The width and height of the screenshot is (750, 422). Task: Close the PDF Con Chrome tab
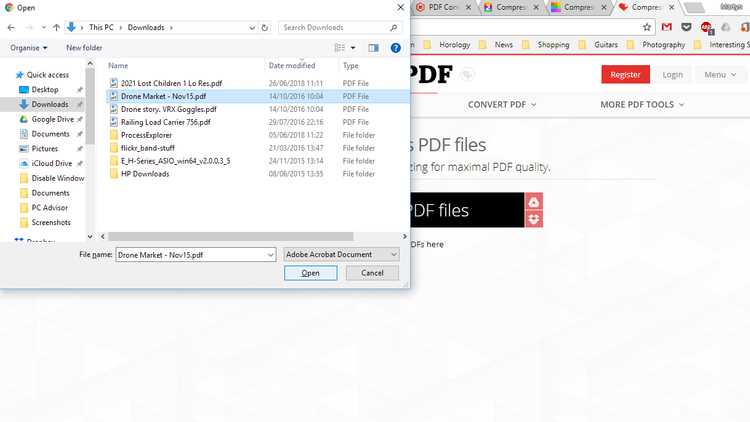point(468,7)
